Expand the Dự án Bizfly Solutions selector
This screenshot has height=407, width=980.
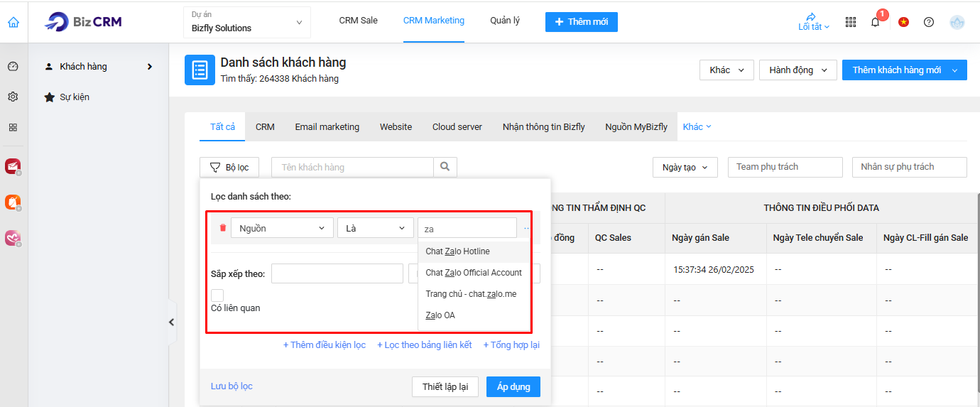[x=247, y=22]
